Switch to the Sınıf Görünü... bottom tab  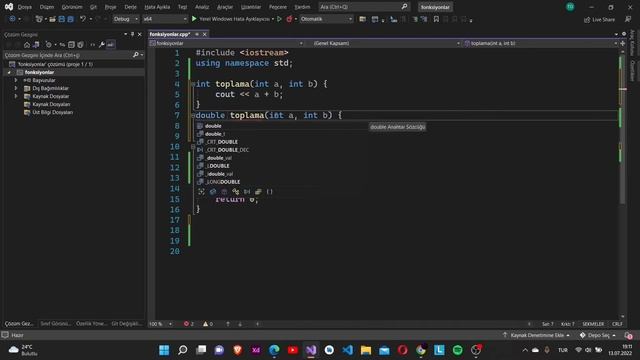tap(56, 323)
